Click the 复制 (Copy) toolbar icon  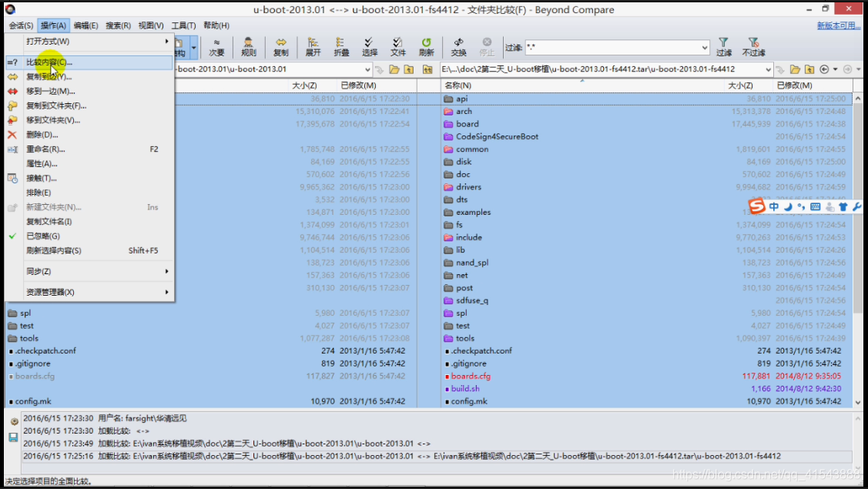[281, 47]
